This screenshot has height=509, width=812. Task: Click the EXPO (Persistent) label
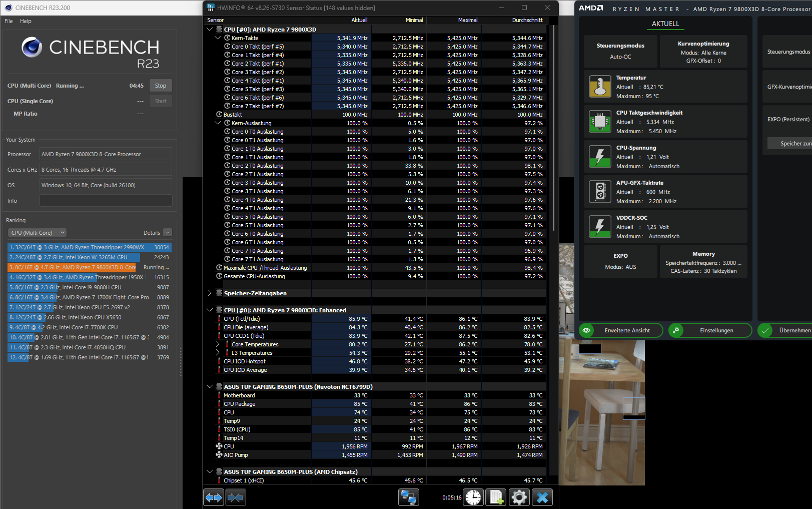click(788, 119)
